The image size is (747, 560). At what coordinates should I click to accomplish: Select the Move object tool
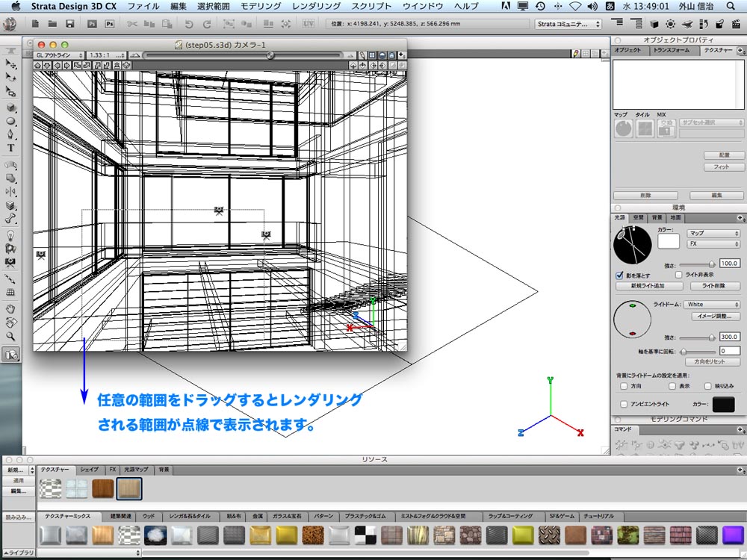(10, 63)
